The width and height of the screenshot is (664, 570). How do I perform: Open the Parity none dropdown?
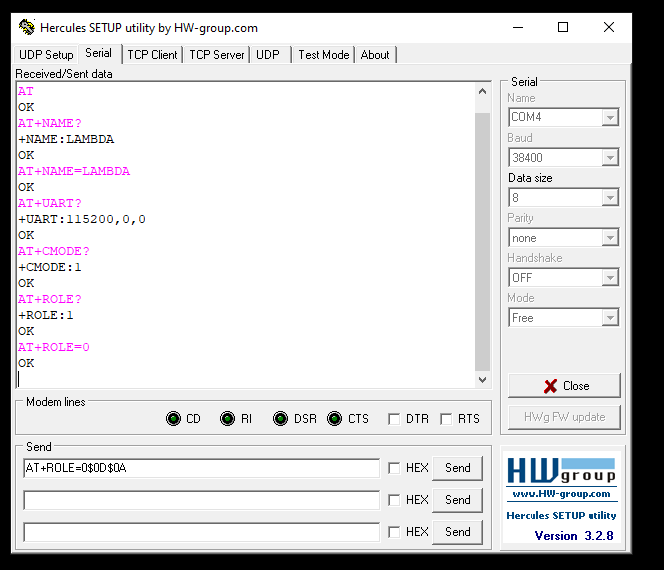(610, 238)
